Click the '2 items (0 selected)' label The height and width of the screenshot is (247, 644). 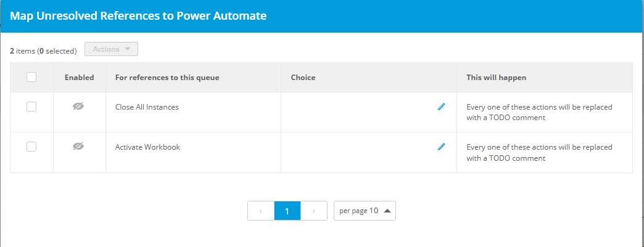pyautogui.click(x=44, y=51)
